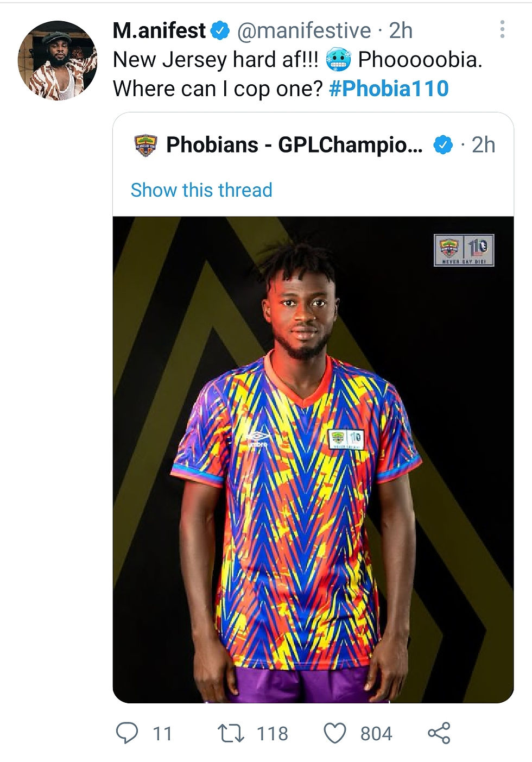The image size is (532, 762).
Task: Like the tweet with heart icon
Action: [x=335, y=734]
